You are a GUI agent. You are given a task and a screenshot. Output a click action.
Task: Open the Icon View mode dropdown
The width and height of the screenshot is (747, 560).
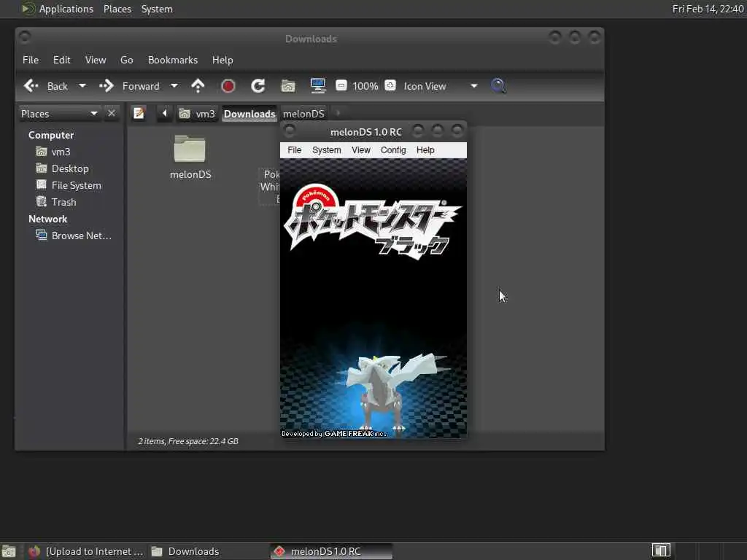473,86
